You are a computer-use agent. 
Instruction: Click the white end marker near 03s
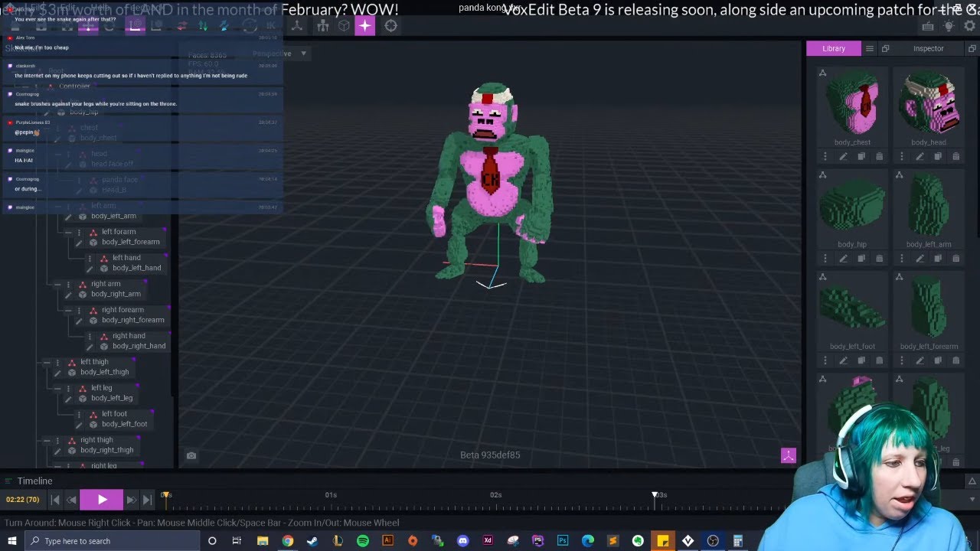[655, 495]
